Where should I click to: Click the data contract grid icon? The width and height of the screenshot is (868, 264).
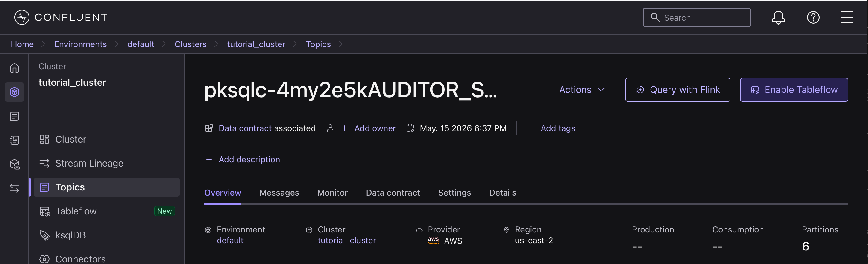click(209, 128)
